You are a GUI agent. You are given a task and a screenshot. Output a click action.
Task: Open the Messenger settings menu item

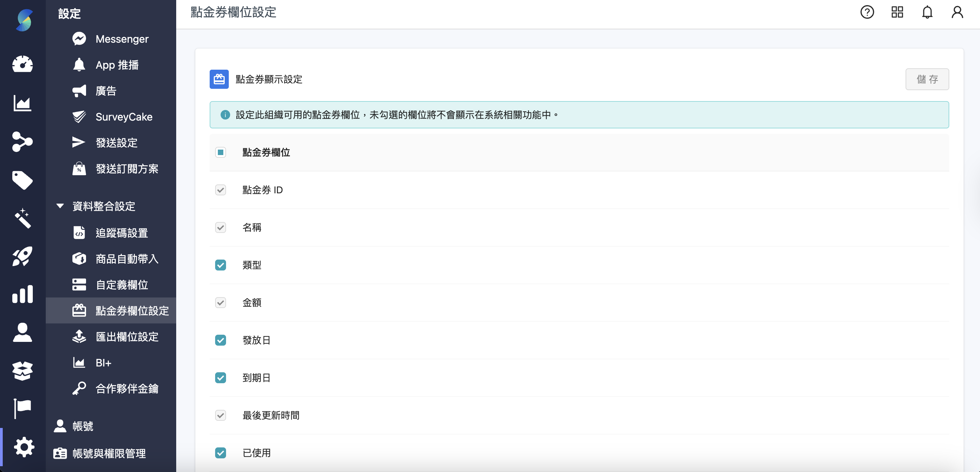[122, 39]
